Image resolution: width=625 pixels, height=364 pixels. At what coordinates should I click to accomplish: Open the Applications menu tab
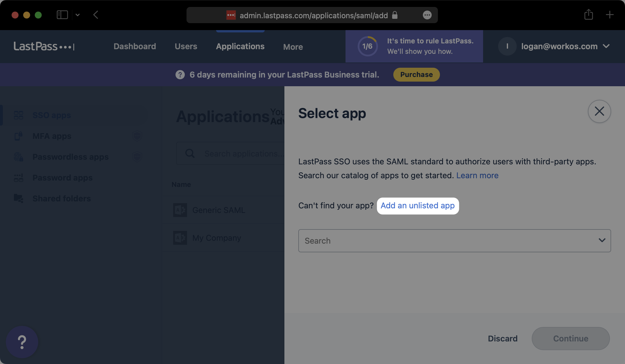240,46
